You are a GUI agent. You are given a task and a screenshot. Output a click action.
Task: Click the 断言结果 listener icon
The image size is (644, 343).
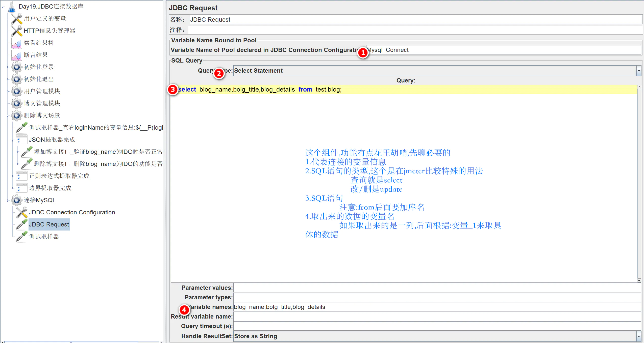coord(17,55)
